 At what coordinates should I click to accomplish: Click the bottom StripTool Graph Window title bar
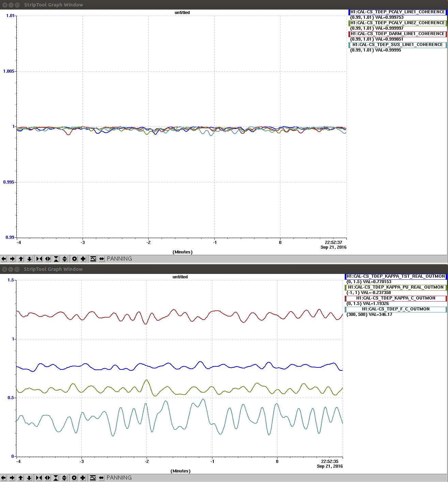tap(224, 269)
